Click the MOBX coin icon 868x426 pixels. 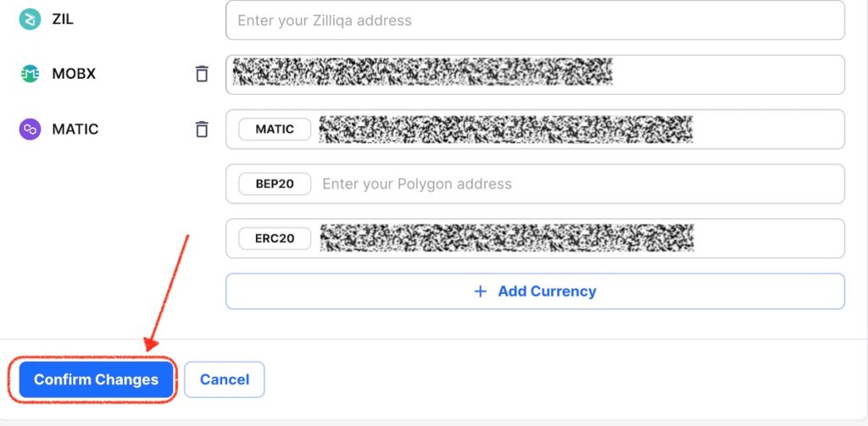[x=30, y=74]
